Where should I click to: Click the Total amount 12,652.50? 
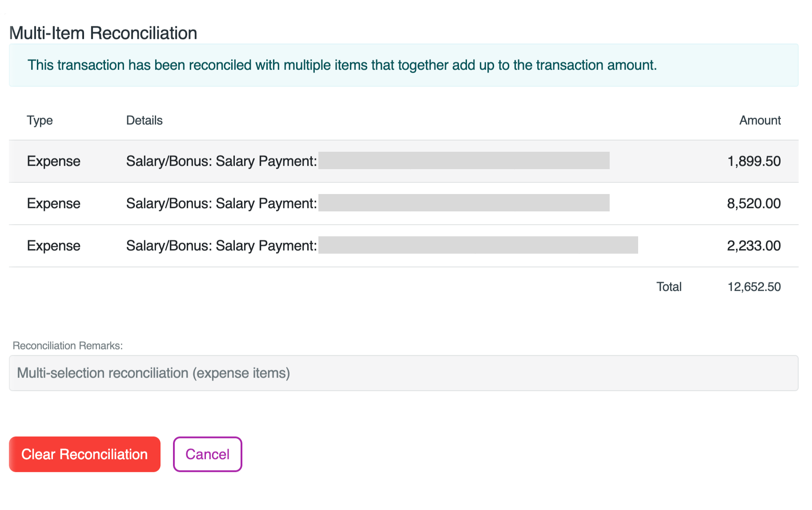tap(753, 287)
